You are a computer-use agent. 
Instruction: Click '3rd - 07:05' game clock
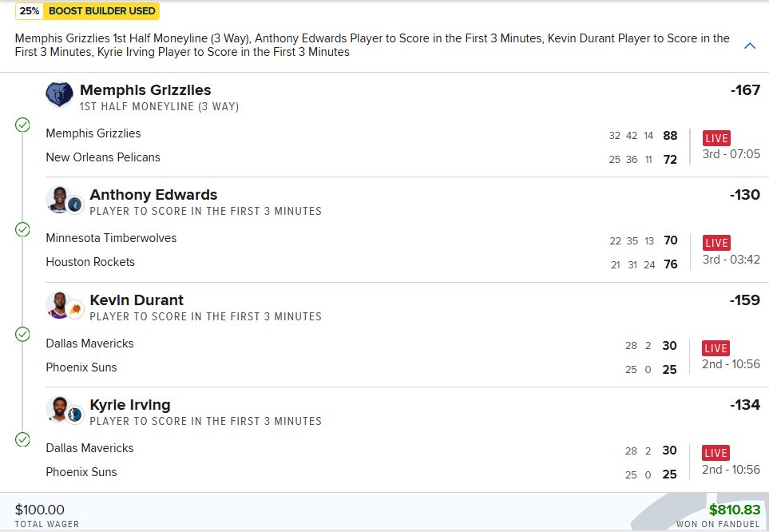(731, 154)
